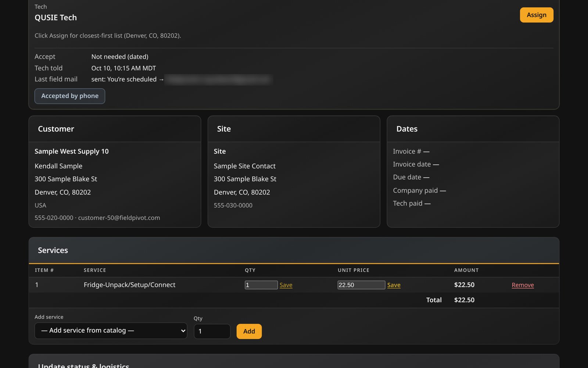
Task: Click Sample West Supply 10 customer name
Action: 72,151
